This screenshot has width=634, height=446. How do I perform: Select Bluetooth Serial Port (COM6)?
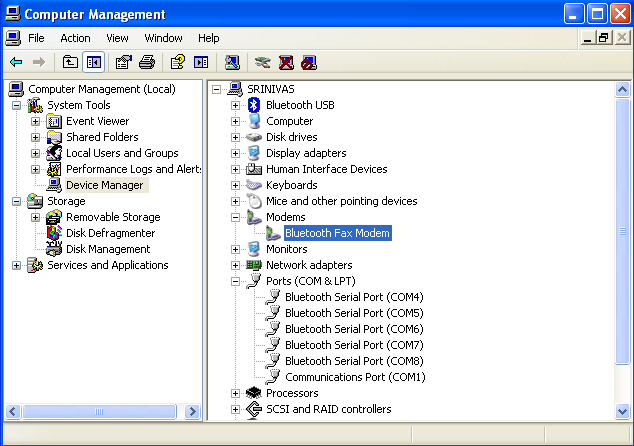[x=354, y=329]
